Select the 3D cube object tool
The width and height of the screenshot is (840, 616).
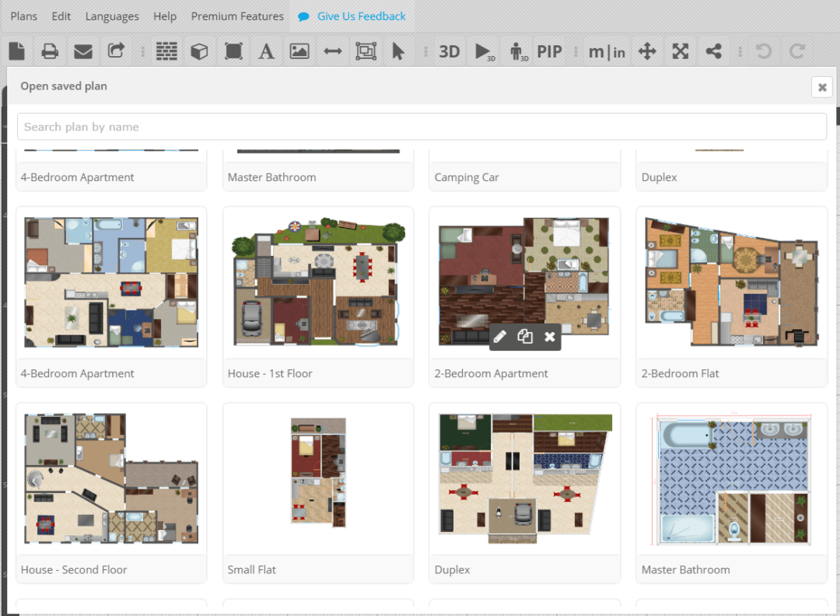(x=199, y=51)
